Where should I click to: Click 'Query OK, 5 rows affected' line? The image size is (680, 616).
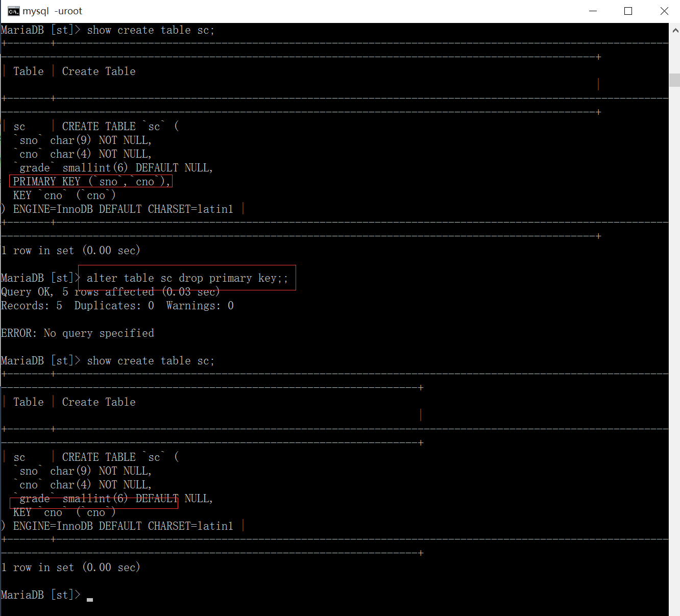110,292
